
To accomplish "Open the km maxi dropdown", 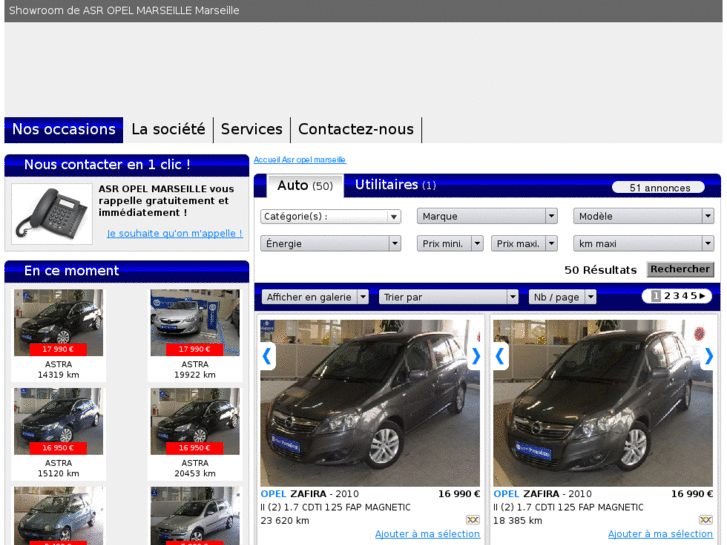I will coord(643,243).
